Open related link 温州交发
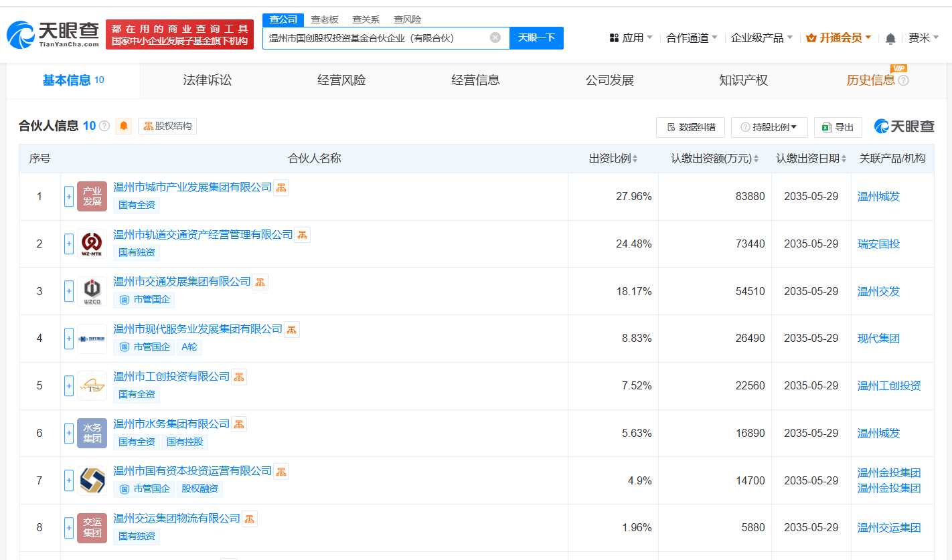Viewport: 952px width, 560px height. (878, 292)
